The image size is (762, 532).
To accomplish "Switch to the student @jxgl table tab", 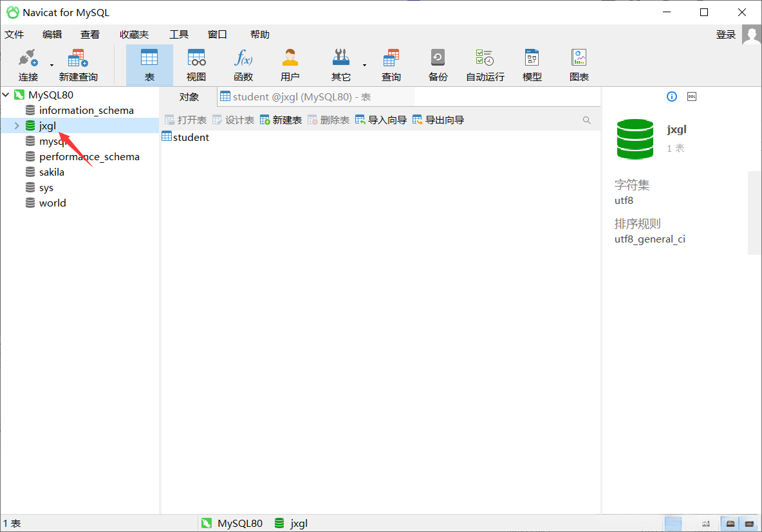I will [295, 96].
